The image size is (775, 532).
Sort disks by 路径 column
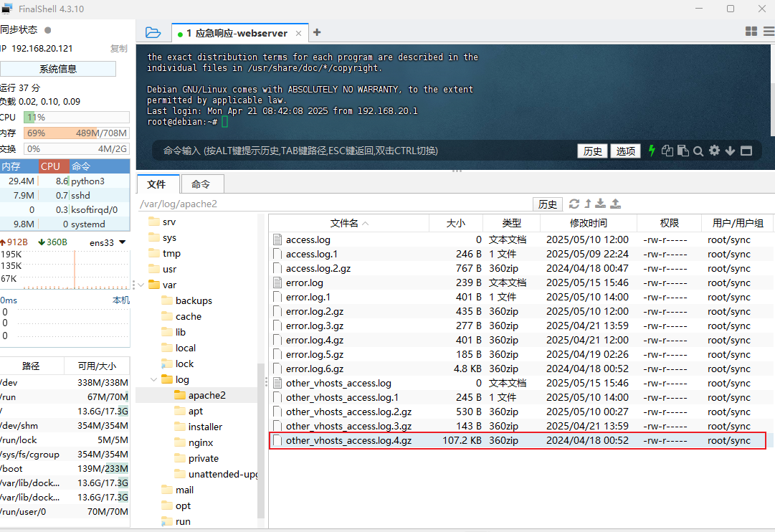click(x=31, y=366)
